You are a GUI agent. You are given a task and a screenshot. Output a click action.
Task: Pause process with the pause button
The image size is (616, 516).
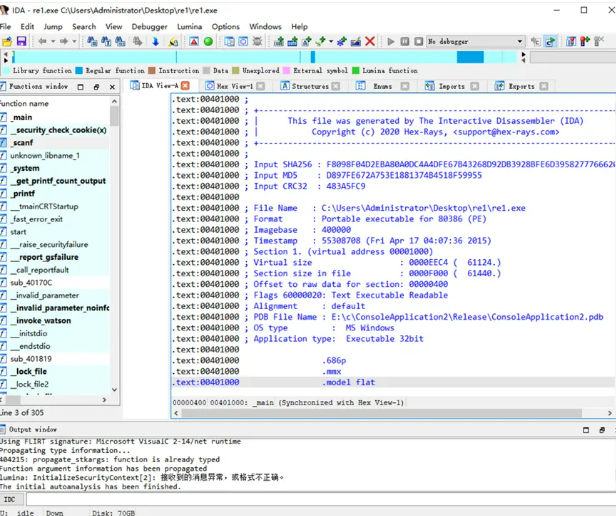(405, 41)
